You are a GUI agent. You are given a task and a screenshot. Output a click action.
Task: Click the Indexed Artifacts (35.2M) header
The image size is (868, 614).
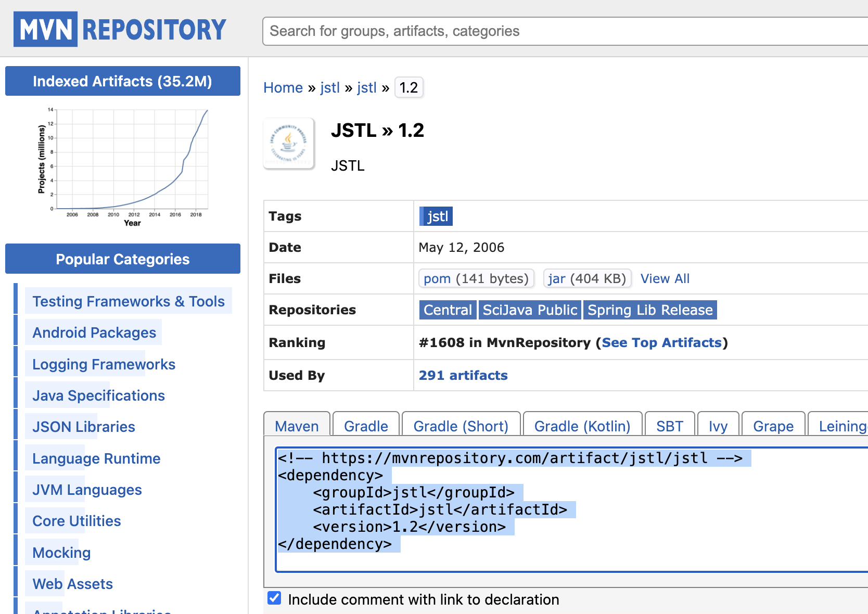(x=123, y=81)
